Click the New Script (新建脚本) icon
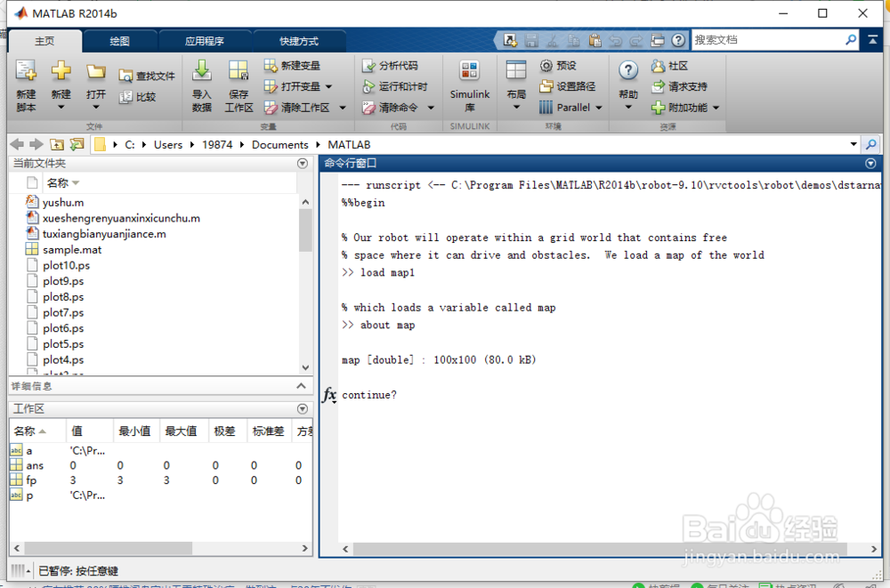This screenshot has width=890, height=588. (x=26, y=71)
